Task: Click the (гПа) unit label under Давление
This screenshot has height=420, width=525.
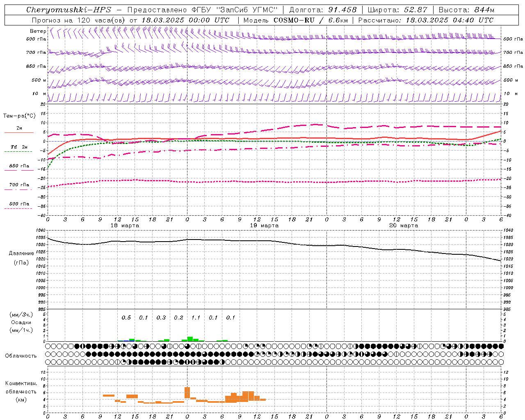Action: tap(21, 263)
